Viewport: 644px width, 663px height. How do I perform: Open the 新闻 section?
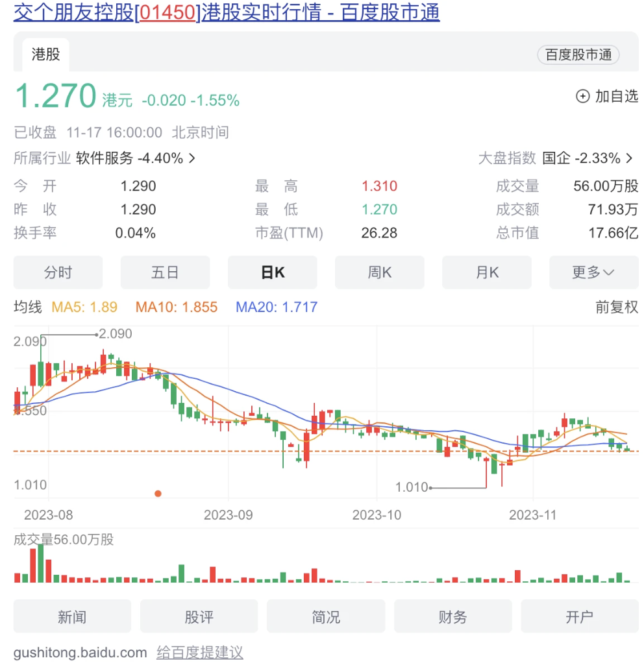72,616
